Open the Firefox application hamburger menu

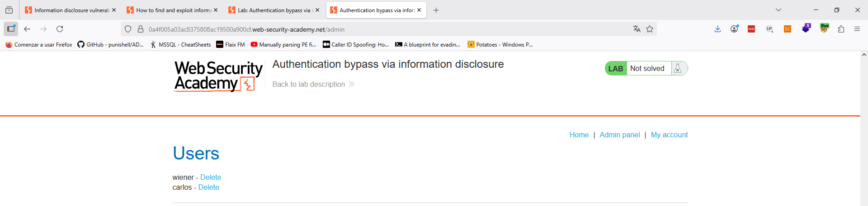857,29
